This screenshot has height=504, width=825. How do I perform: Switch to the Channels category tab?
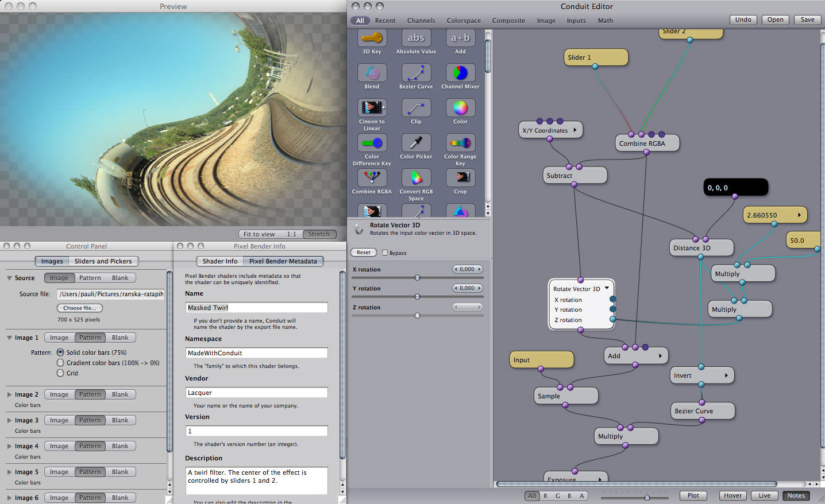click(x=421, y=21)
